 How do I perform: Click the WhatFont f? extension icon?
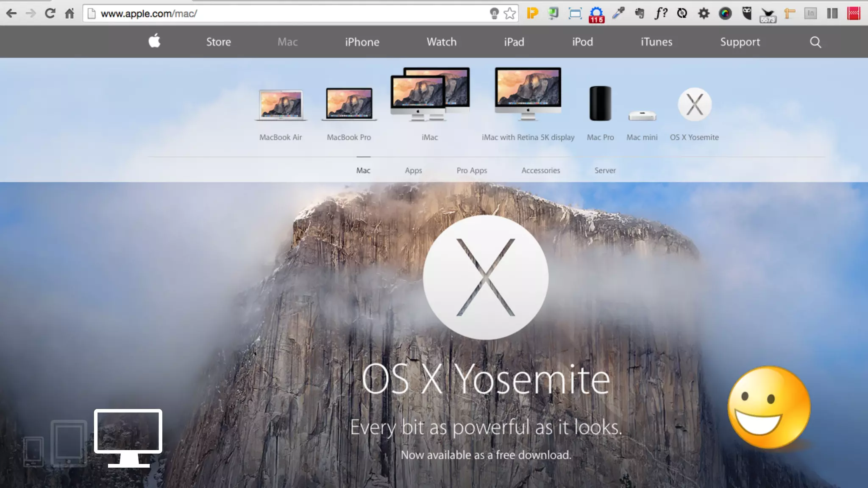coord(661,14)
